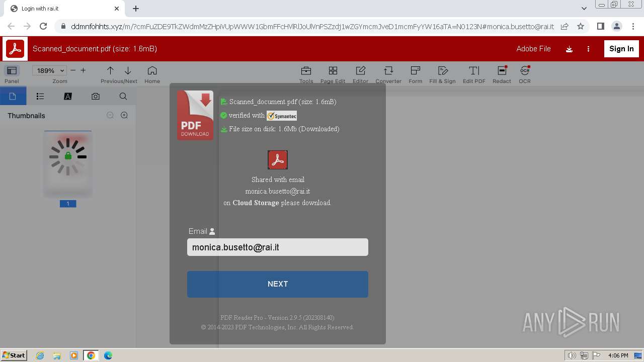Select the Page Edit tool
This screenshot has height=362, width=644.
[333, 70]
